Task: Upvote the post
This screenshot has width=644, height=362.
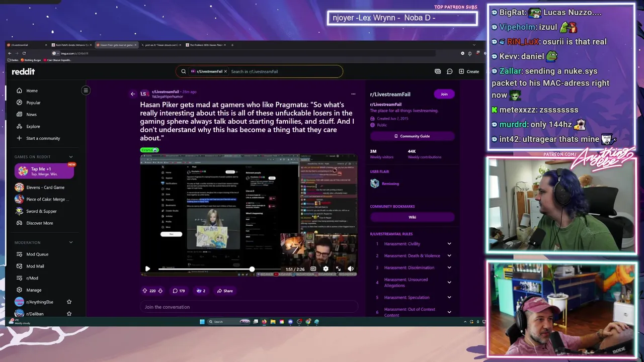Action: (145, 291)
